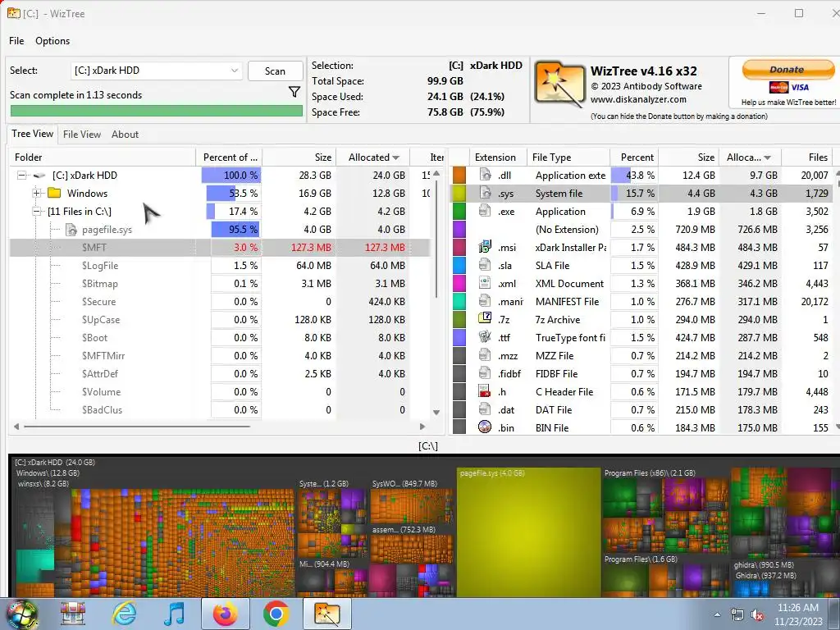
Task: Click the Windows folder icon in tree
Action: (x=54, y=193)
